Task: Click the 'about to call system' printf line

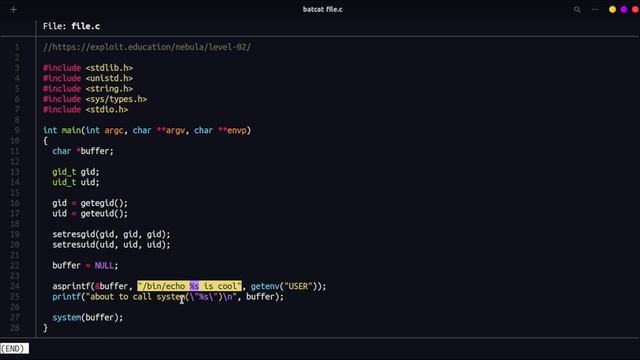Action: [x=168, y=297]
